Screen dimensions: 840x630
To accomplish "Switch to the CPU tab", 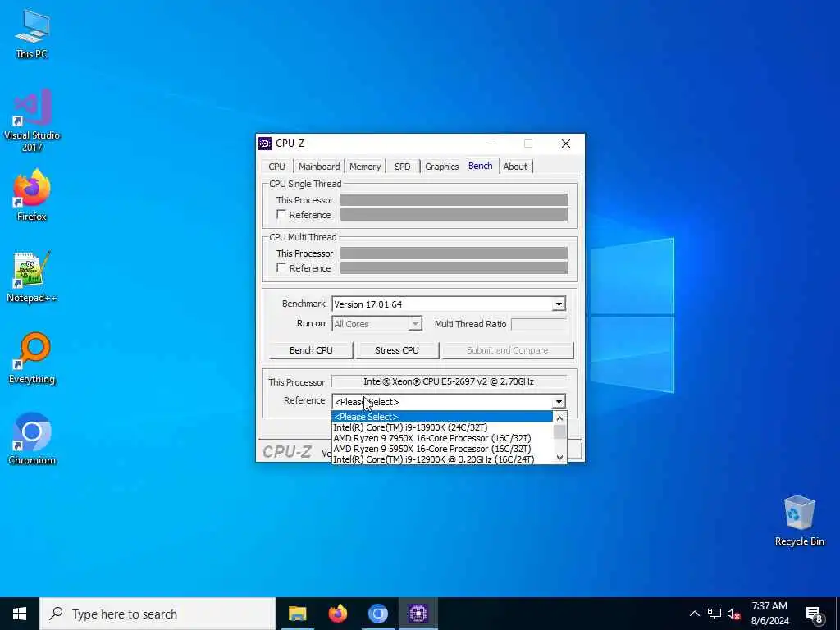I will (x=277, y=167).
